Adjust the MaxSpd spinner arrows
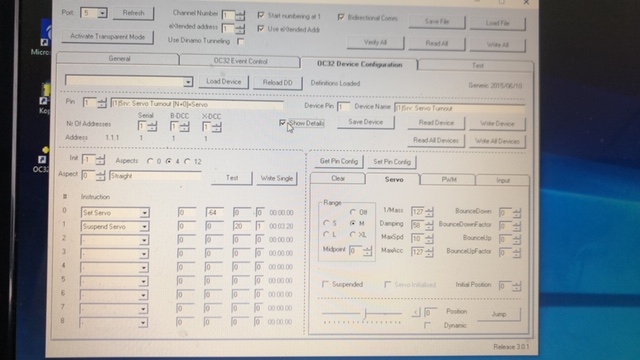Screen dimensions: 640x360 [x=429, y=239]
